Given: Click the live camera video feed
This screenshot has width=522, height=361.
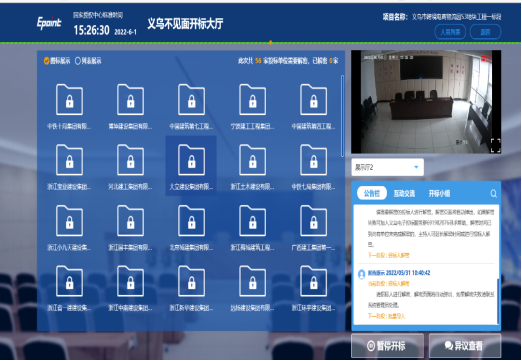Looking at the screenshot, I should tap(426, 102).
